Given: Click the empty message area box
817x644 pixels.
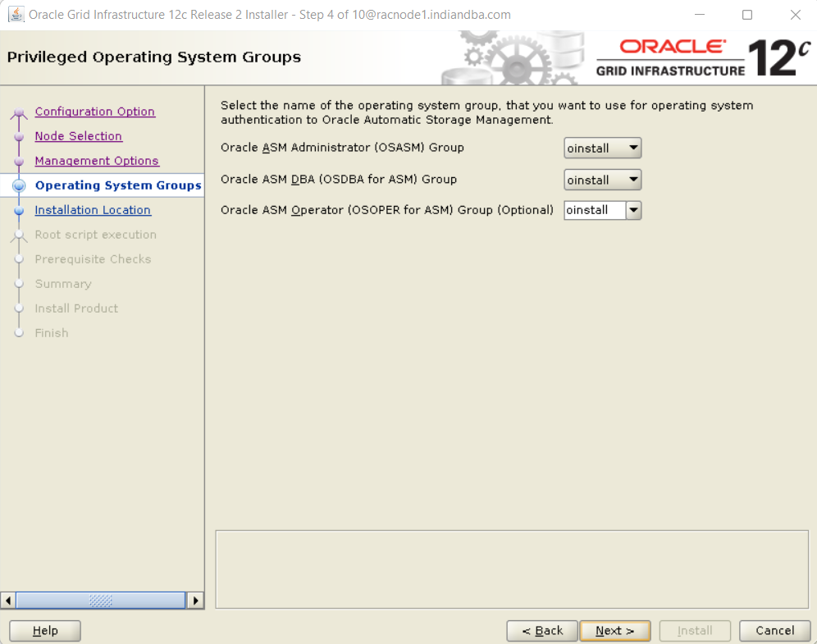Looking at the screenshot, I should 512,569.
